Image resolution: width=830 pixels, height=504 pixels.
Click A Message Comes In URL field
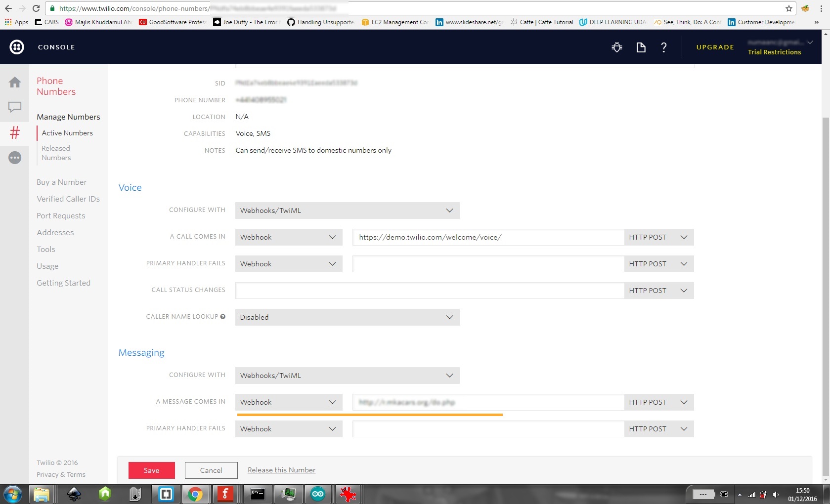pos(488,402)
